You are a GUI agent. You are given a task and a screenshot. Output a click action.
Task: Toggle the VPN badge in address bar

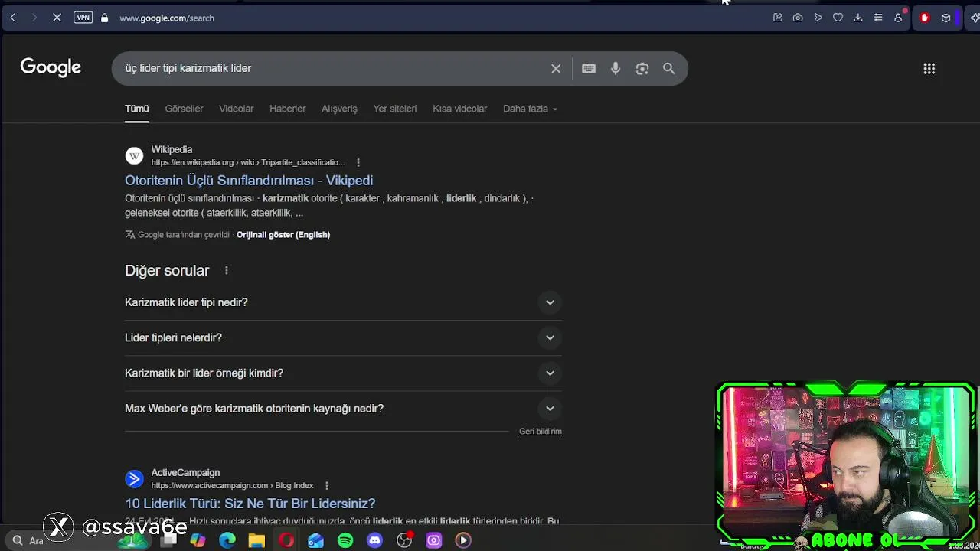coord(83,18)
